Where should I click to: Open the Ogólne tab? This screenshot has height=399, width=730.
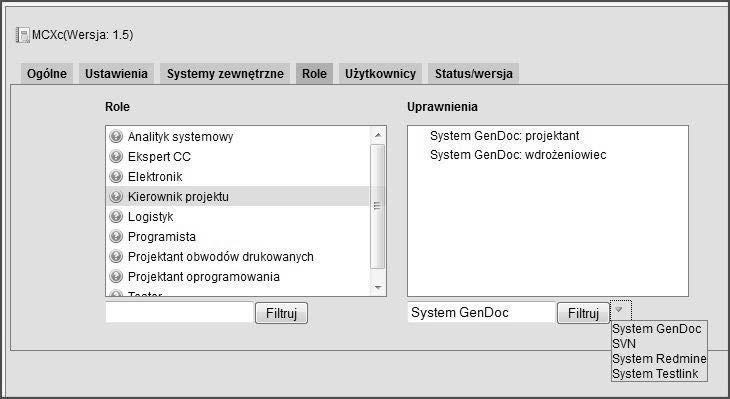[x=47, y=74]
